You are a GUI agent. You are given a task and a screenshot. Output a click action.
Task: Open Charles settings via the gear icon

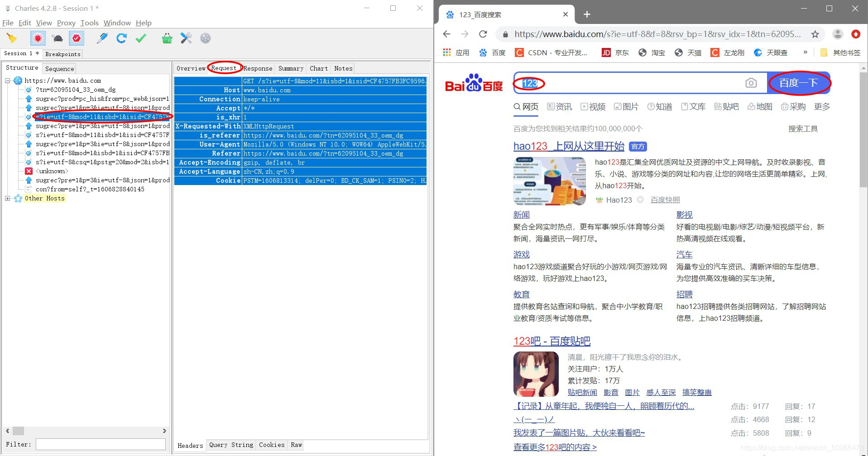(206, 38)
